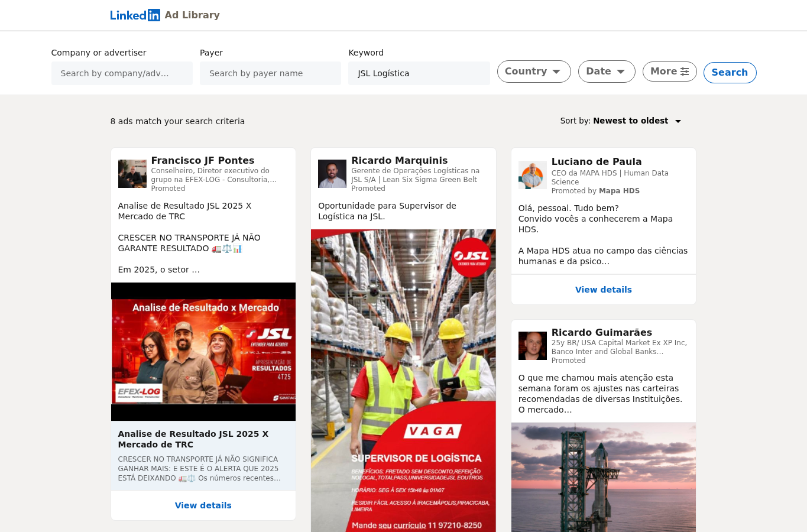Focus the Company or advertiser search field
Viewport: 807px width, 532px height.
tap(122, 73)
